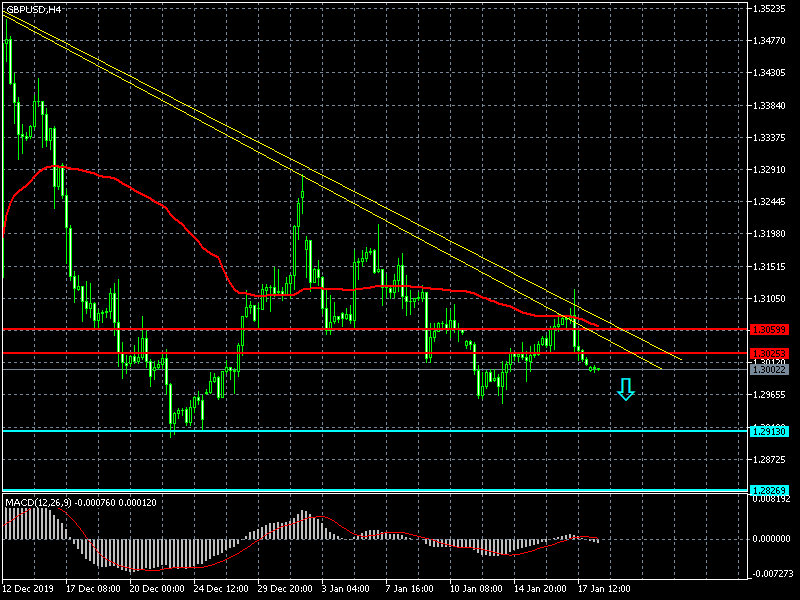
Task: Click the 24 Dec 12:00 time label
Action: click(x=221, y=589)
